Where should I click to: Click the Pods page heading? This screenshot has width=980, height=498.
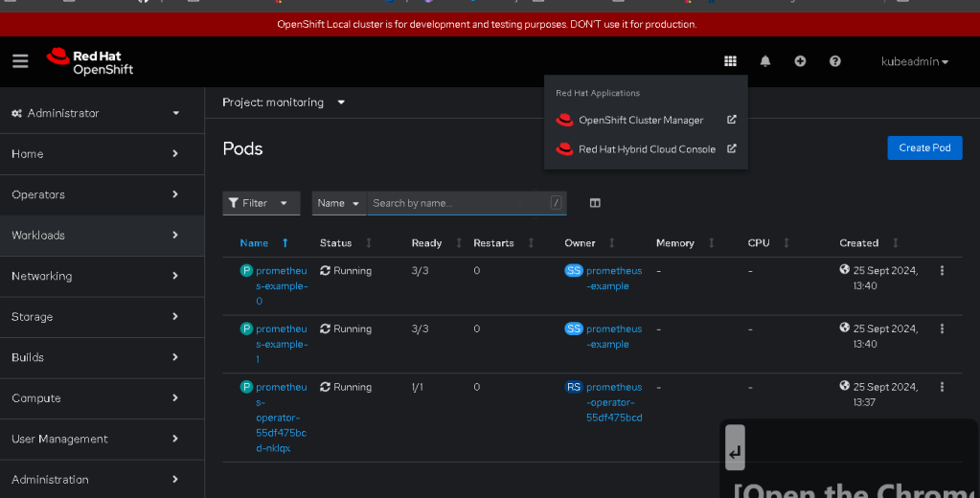click(x=242, y=148)
